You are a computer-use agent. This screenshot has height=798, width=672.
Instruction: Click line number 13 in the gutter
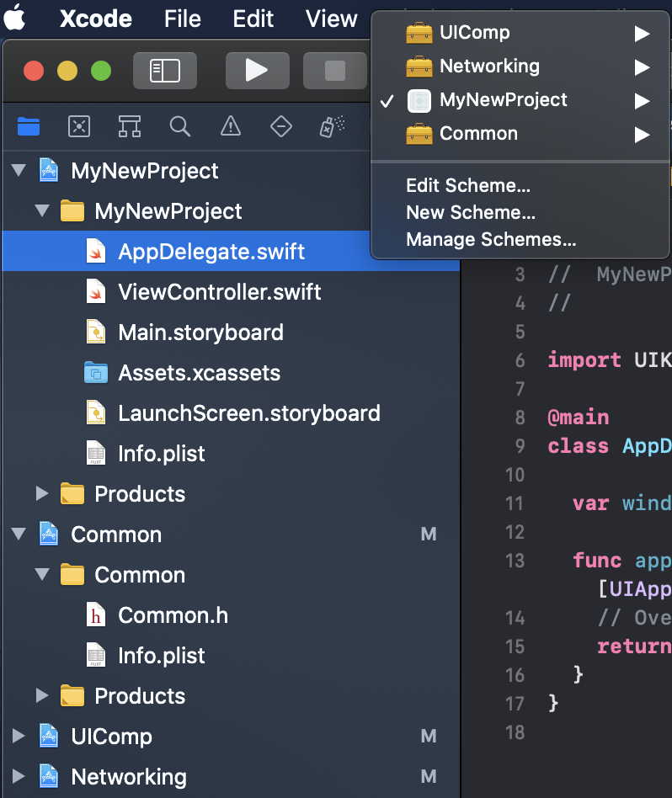[515, 561]
